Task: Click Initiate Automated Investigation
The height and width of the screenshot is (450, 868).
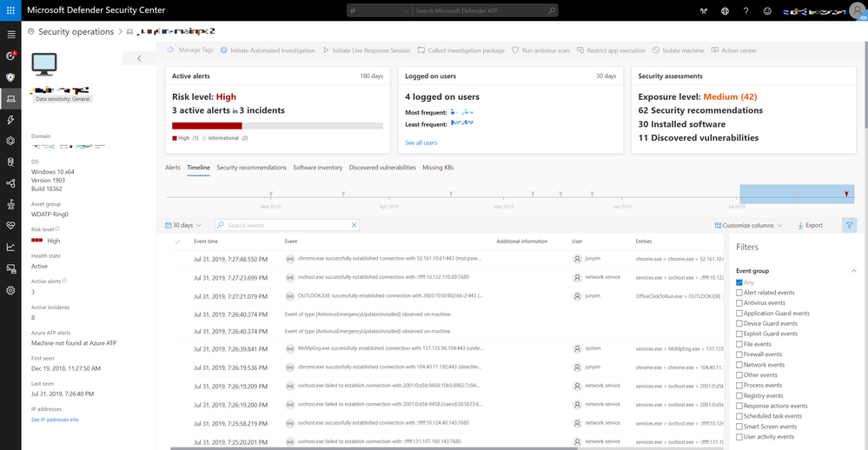Action: (x=268, y=50)
